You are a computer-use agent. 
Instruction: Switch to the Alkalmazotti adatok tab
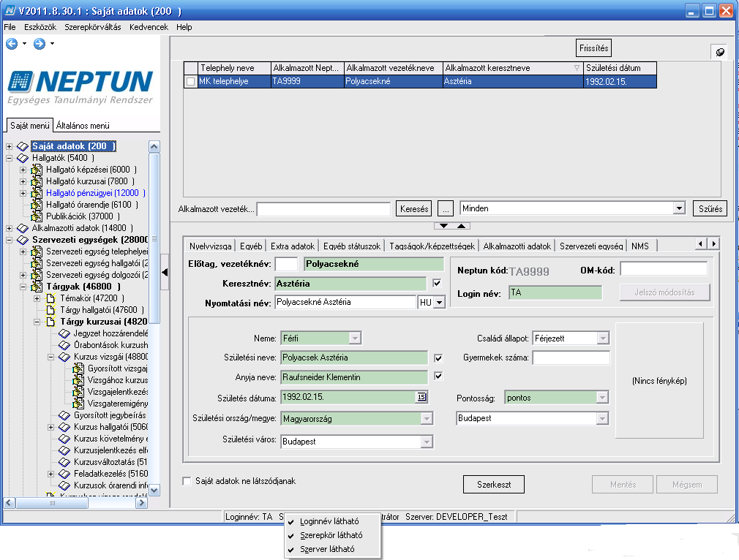[x=517, y=246]
